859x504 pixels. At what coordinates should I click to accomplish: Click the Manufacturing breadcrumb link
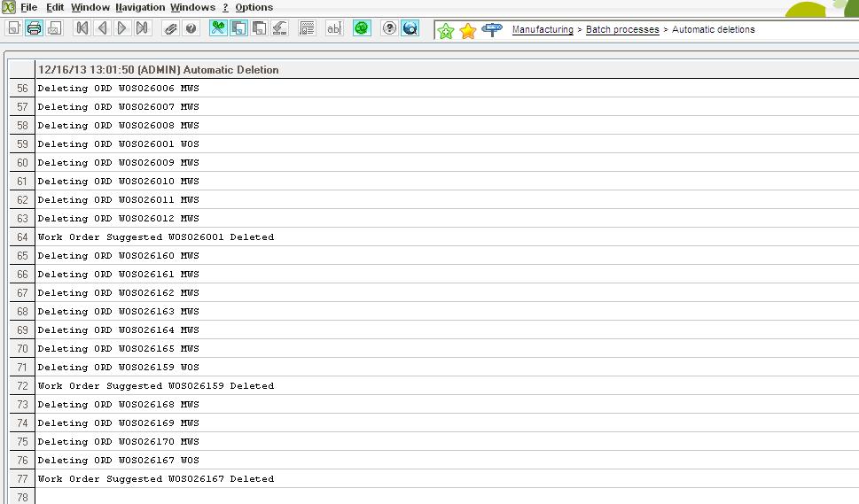pyautogui.click(x=543, y=30)
